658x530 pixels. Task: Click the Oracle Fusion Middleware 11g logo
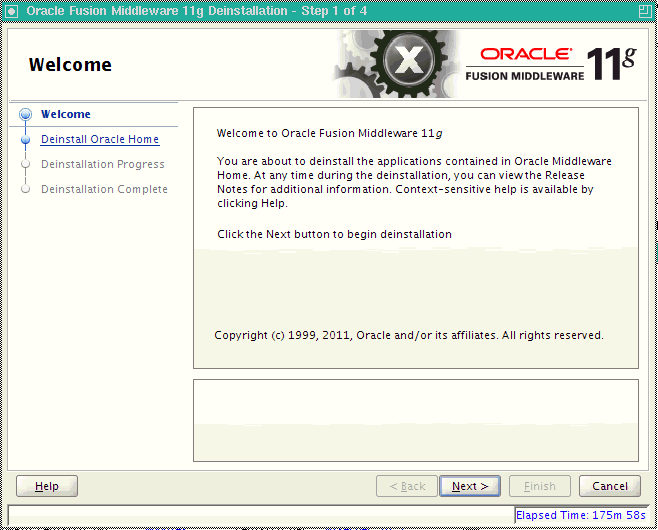(x=551, y=64)
